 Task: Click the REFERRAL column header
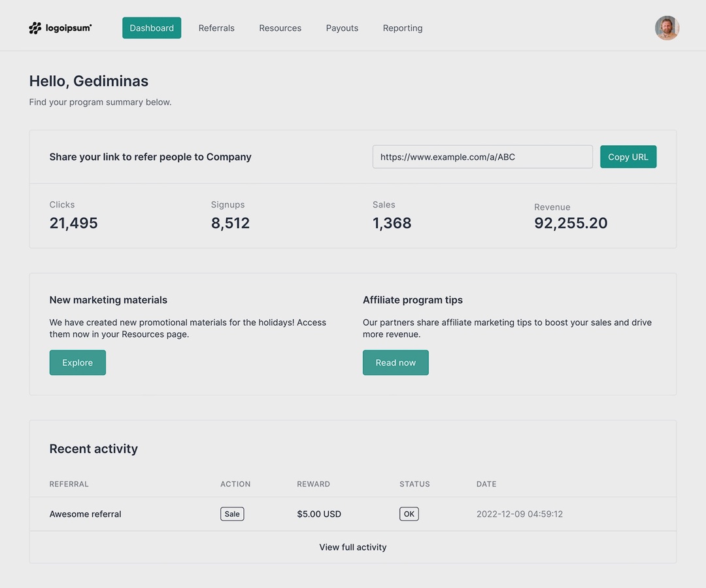(69, 484)
